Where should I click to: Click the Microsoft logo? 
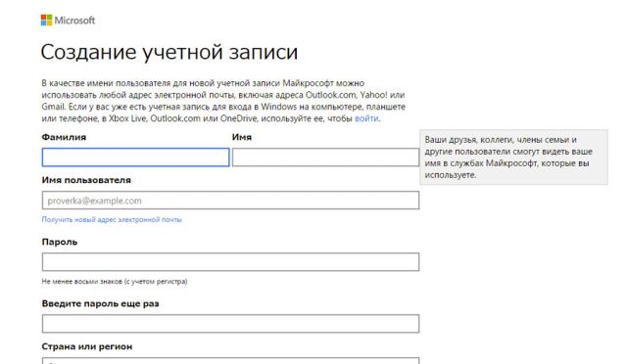68,21
